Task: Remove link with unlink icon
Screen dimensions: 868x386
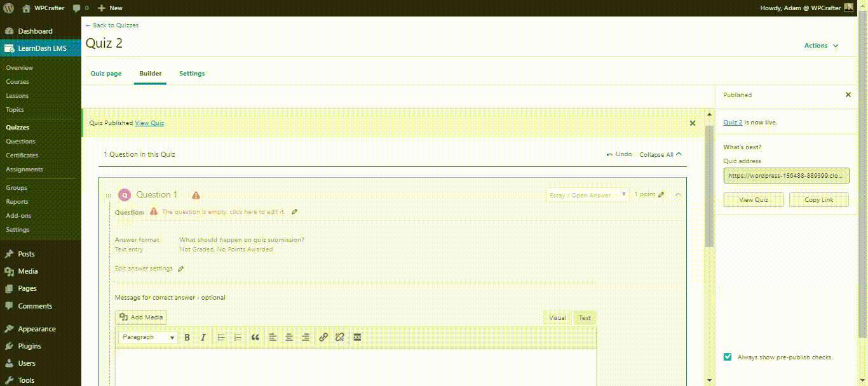Action: coord(340,338)
